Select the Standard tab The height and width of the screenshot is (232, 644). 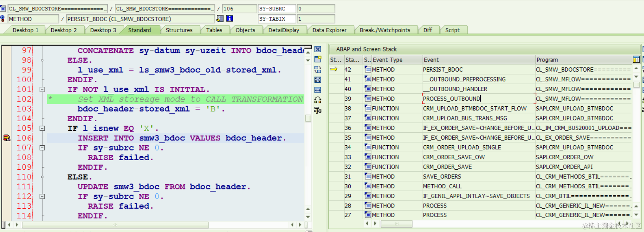(x=140, y=30)
